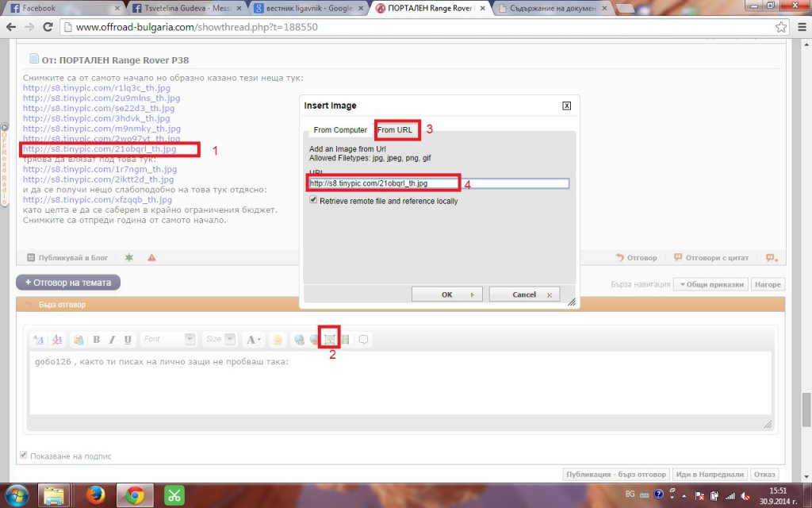This screenshot has width=812, height=508.
Task: Click the Публикация - бърз отговор button
Action: pos(616,475)
